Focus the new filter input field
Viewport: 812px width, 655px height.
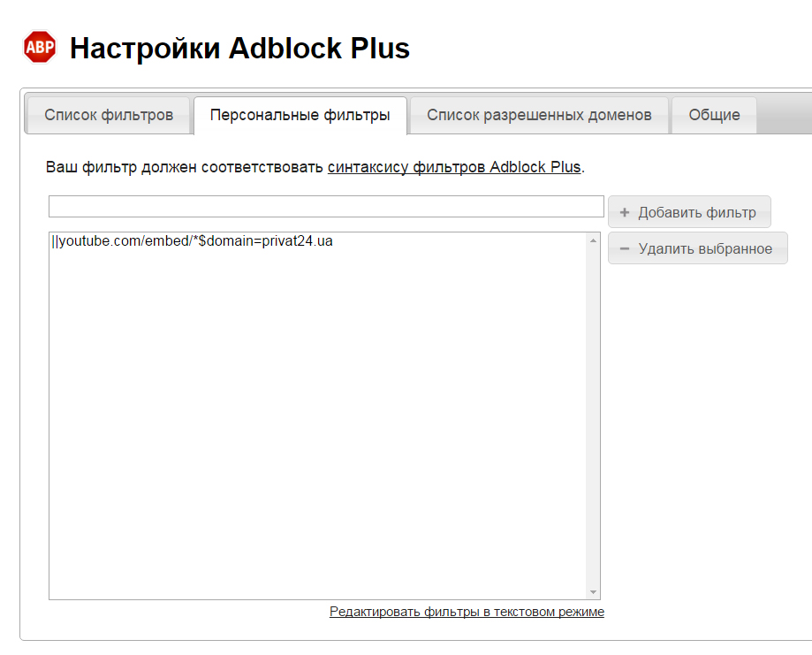tap(326, 206)
